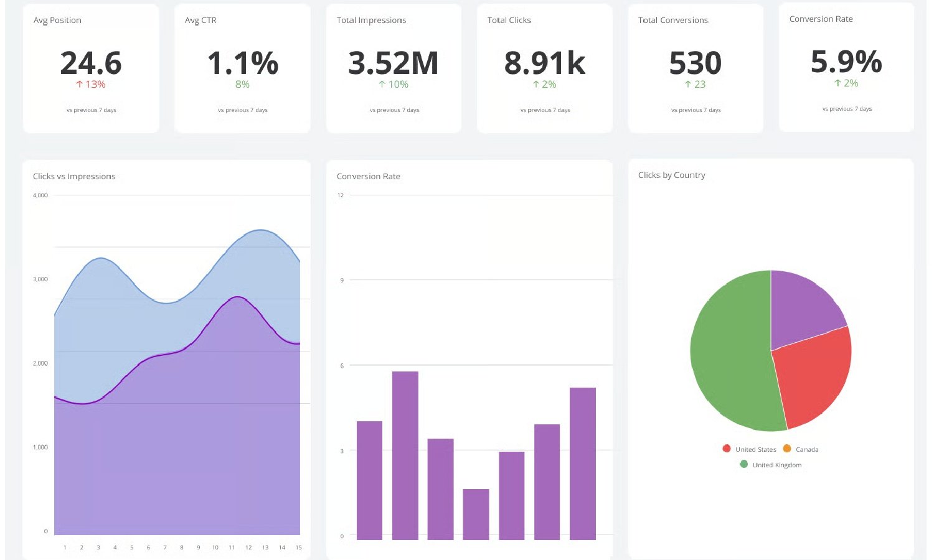Click the Clicks by Country chart title
Viewport: 934px width, 560px height.
(x=672, y=175)
